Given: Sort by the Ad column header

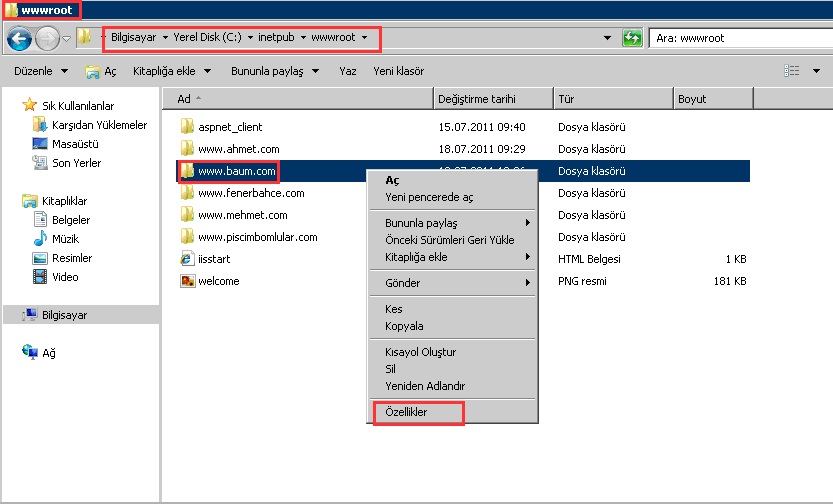Looking at the screenshot, I should (x=298, y=99).
